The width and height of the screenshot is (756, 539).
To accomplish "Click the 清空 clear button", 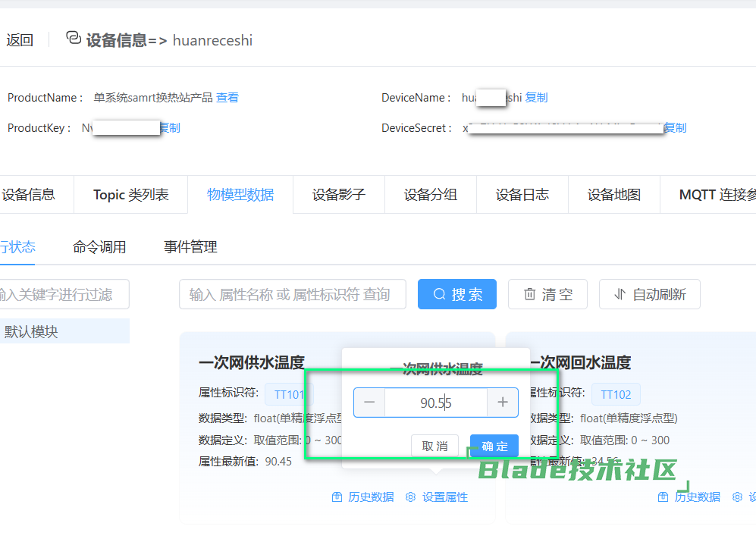I will 547,294.
